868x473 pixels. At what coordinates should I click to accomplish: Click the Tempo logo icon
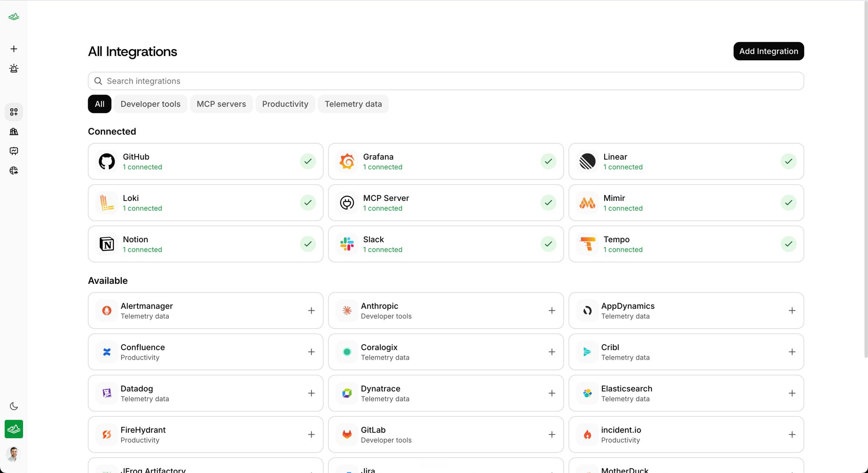588,244
